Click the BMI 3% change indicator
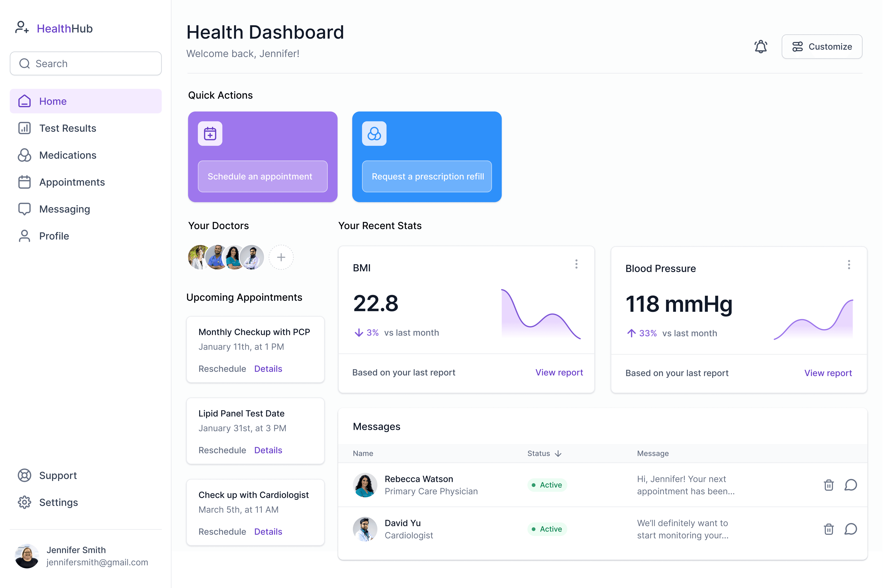 coord(366,333)
